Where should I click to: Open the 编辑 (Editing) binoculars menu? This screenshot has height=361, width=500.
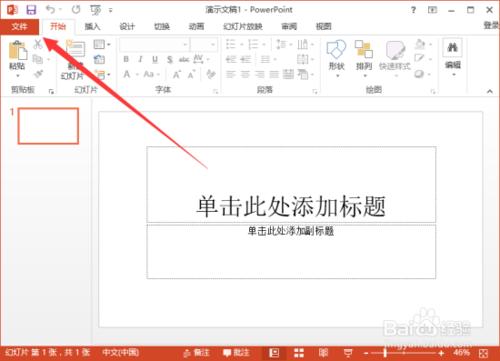tap(453, 58)
